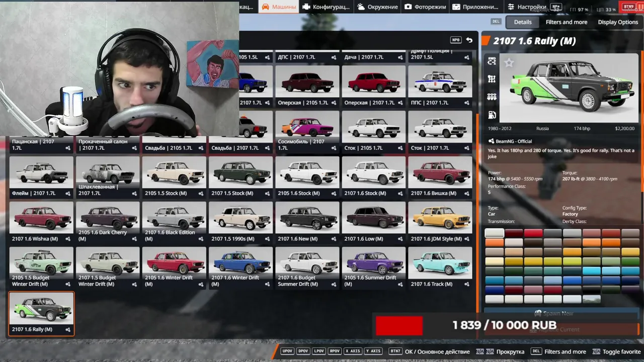Click the back arrow in the vehicle list header

469,40
